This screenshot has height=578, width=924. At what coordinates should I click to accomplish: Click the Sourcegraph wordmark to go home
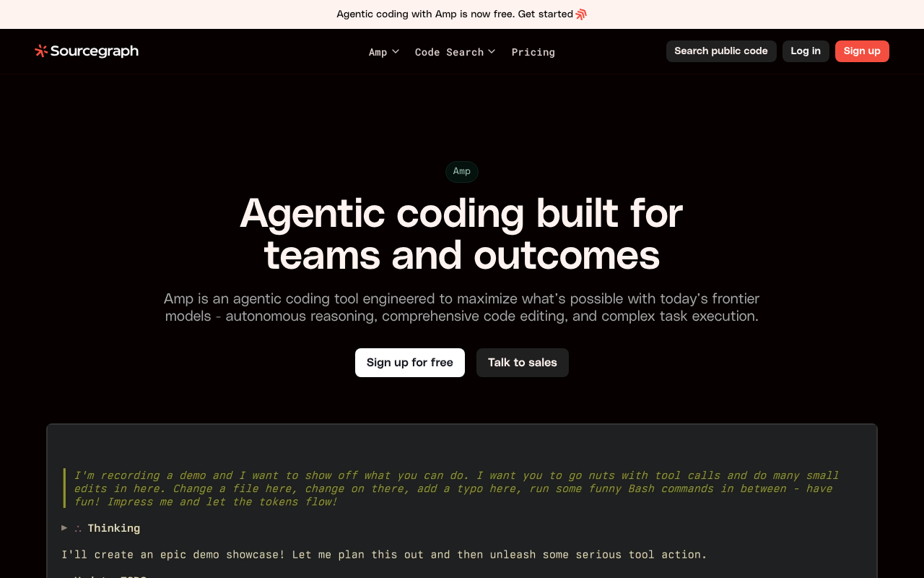pyautogui.click(x=95, y=51)
